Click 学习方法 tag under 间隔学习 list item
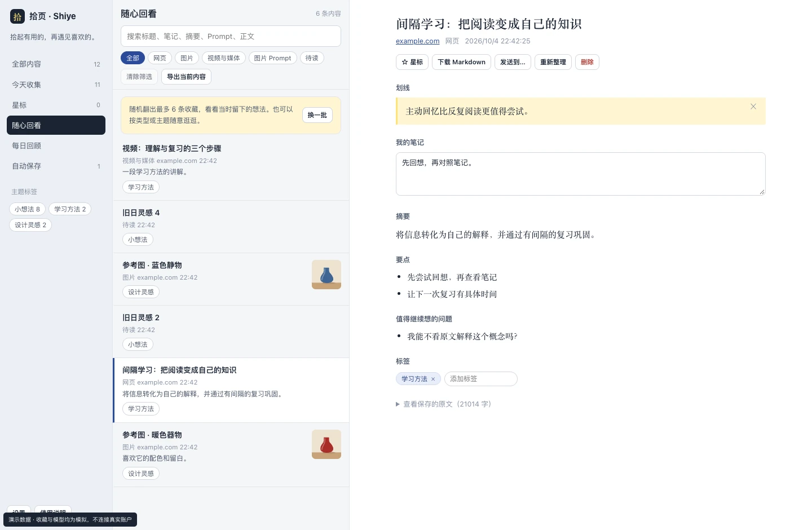The image size is (812, 530). (141, 409)
